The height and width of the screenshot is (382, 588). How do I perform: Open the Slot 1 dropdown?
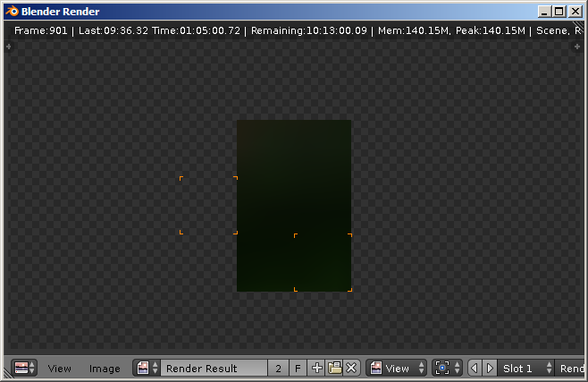[x=525, y=368]
